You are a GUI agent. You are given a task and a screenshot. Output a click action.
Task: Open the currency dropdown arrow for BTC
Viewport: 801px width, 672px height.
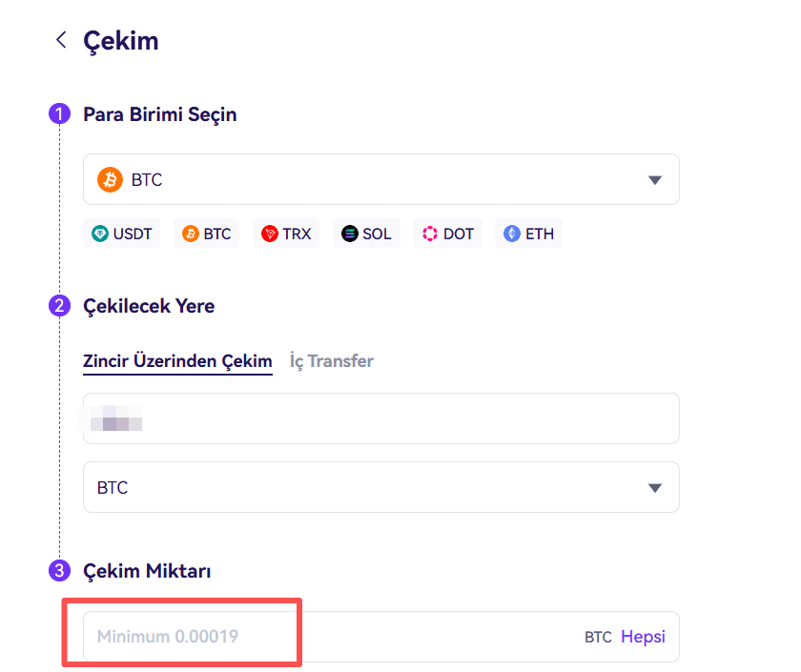[x=655, y=180]
